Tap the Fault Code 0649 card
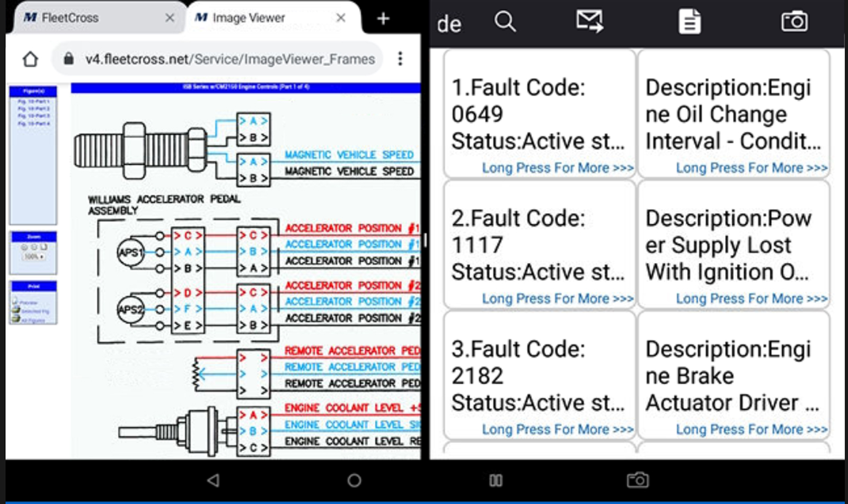 point(540,113)
